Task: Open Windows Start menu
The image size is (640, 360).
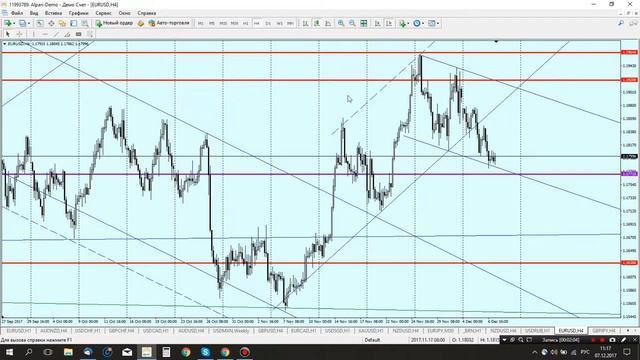Action: (x=9, y=352)
